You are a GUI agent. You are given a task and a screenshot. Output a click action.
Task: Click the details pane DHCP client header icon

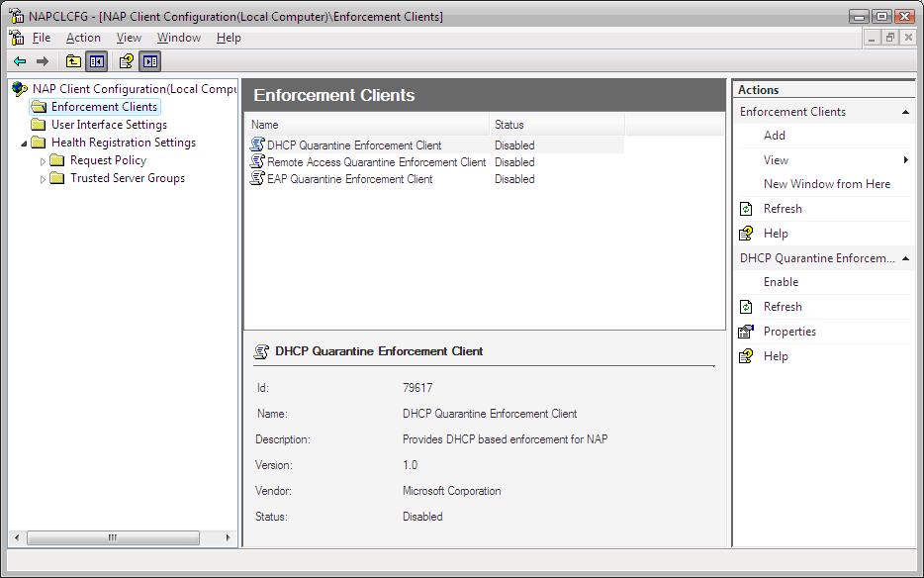261,351
